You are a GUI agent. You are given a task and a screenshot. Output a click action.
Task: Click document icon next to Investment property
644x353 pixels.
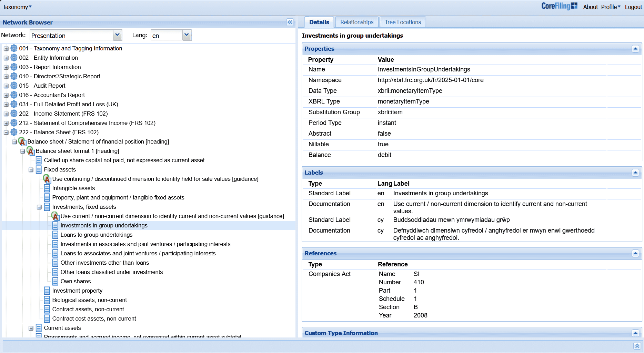[x=47, y=291]
